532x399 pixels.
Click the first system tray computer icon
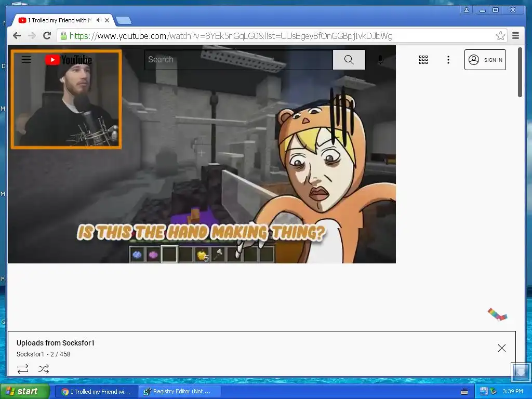[484, 392]
